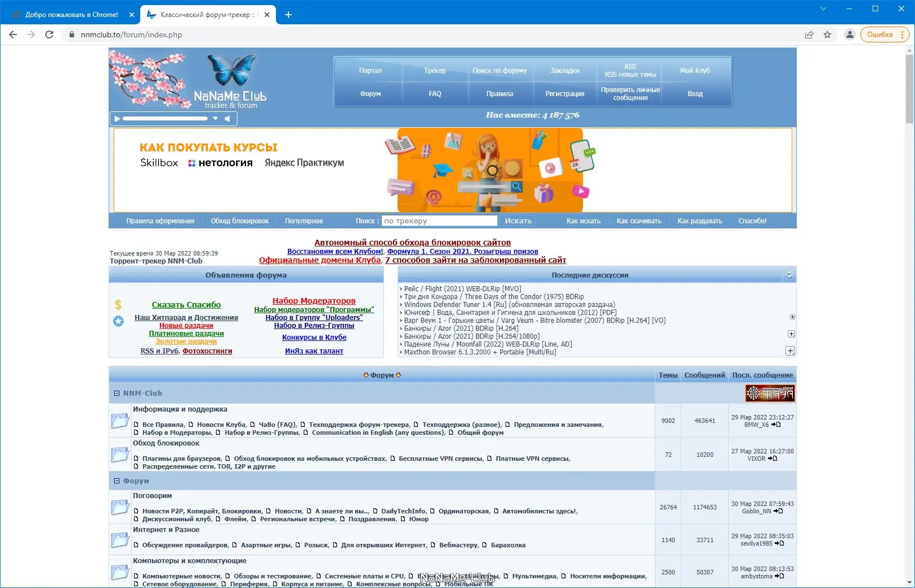Screen dimensions: 915x588
Task: Open Поиск по форуму in the menu
Action: [x=500, y=71]
